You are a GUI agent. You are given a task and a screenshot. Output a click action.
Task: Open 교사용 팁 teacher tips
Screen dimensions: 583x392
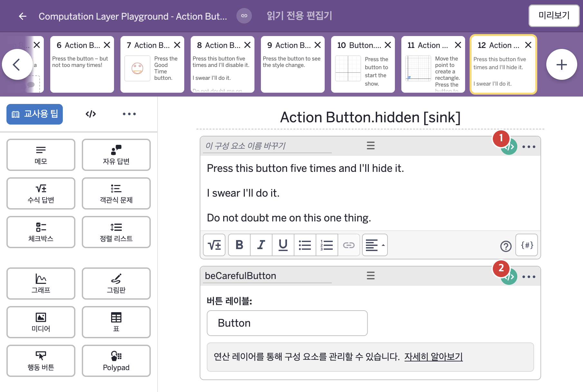(x=34, y=114)
